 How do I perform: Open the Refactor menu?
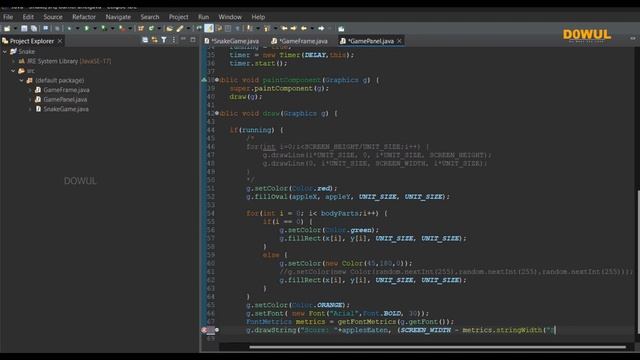point(84,17)
